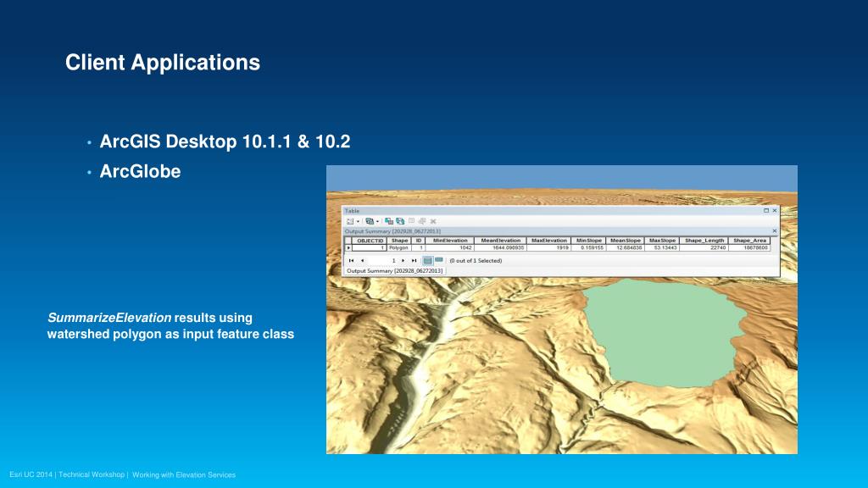The width and height of the screenshot is (868, 488).
Task: Click the Polygon cell
Action: coord(399,248)
